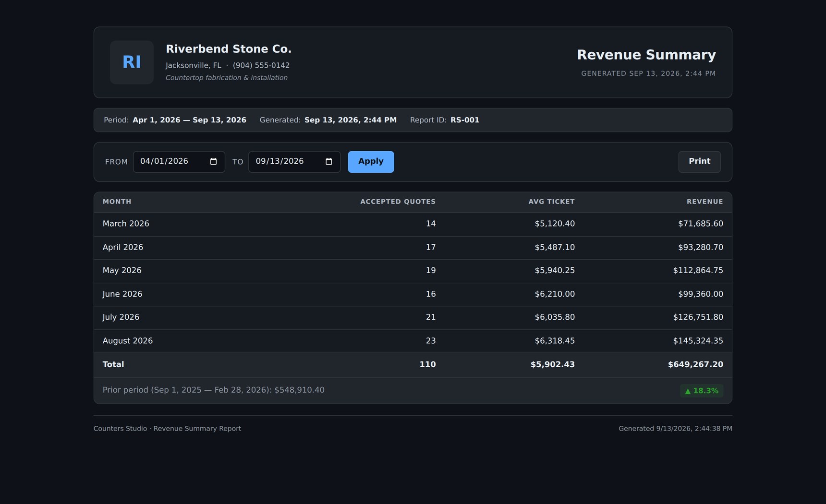Click August accepted quotes count 23
The image size is (826, 504).
(431, 341)
